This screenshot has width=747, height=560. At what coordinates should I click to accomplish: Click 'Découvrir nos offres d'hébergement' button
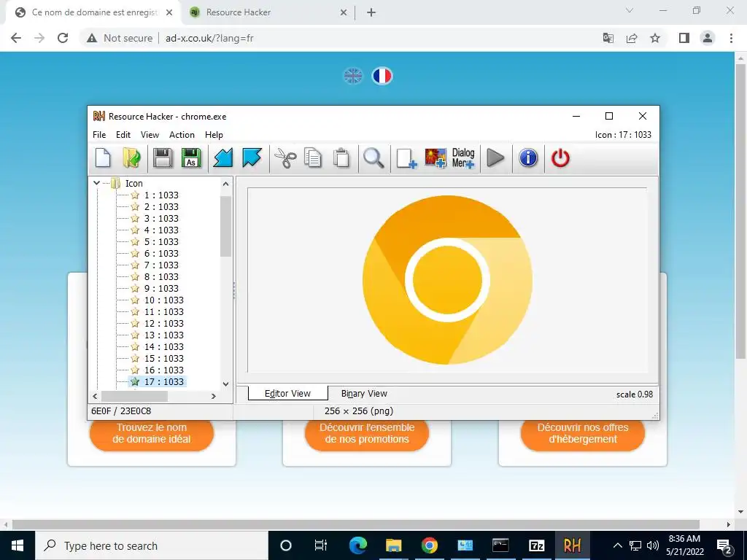583,433
